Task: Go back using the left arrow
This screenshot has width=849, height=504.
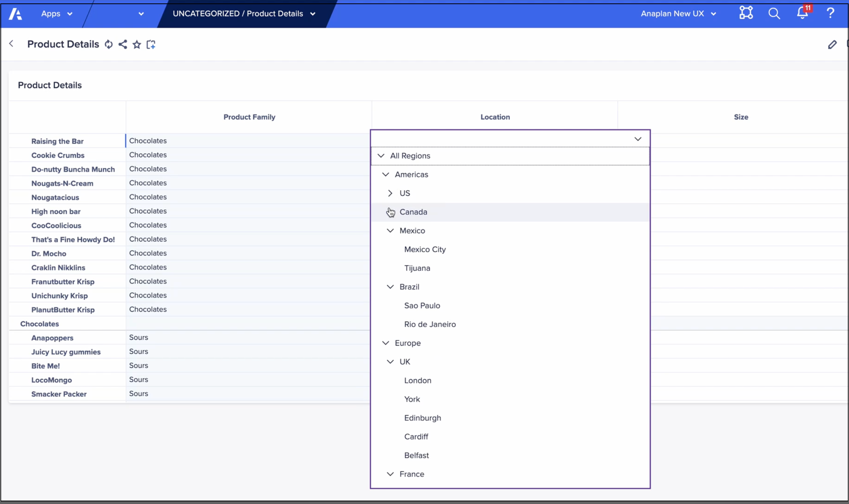Action: point(11,44)
